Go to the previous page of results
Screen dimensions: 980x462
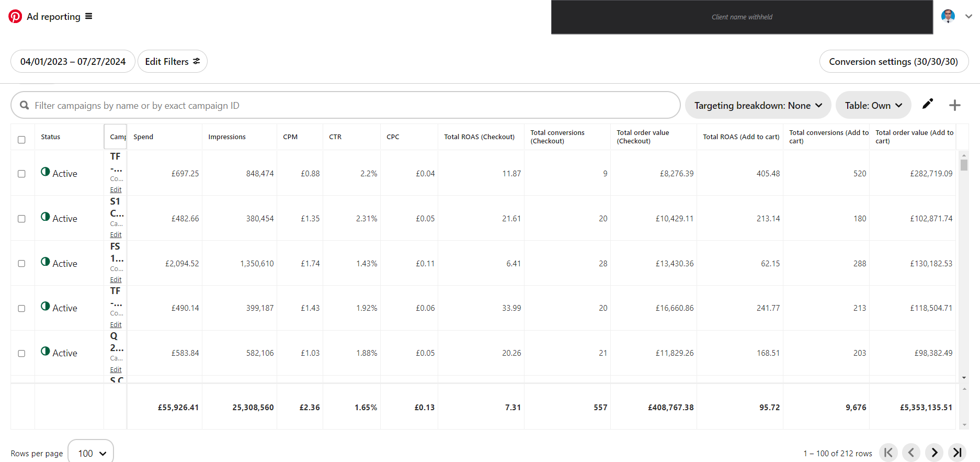click(x=911, y=453)
